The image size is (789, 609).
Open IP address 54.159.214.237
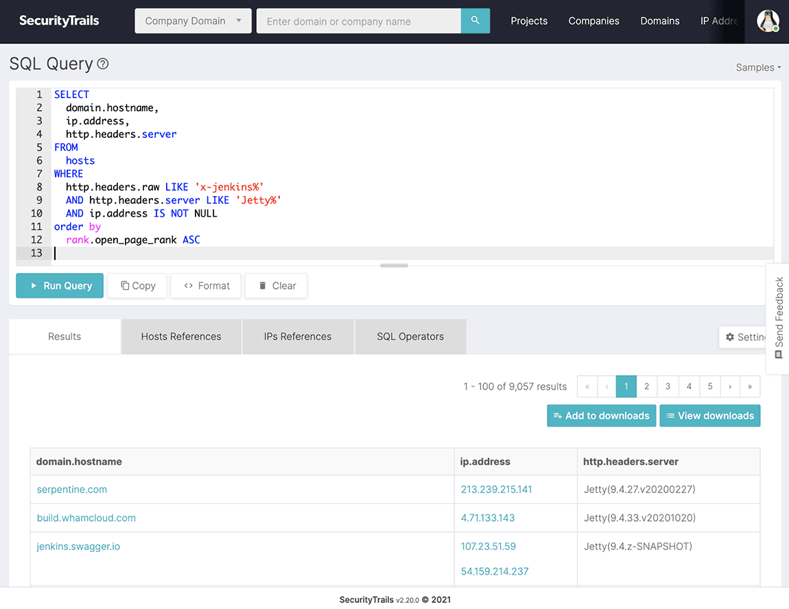[x=495, y=571]
